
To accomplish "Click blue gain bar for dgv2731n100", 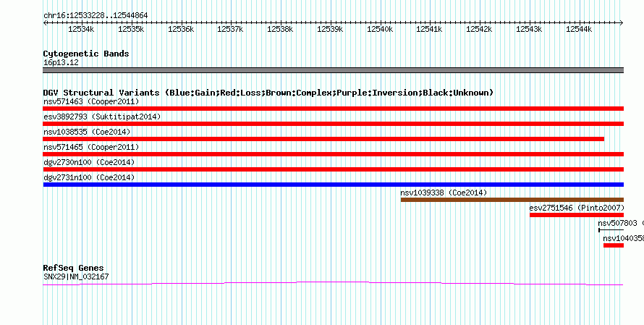I will [333, 185].
